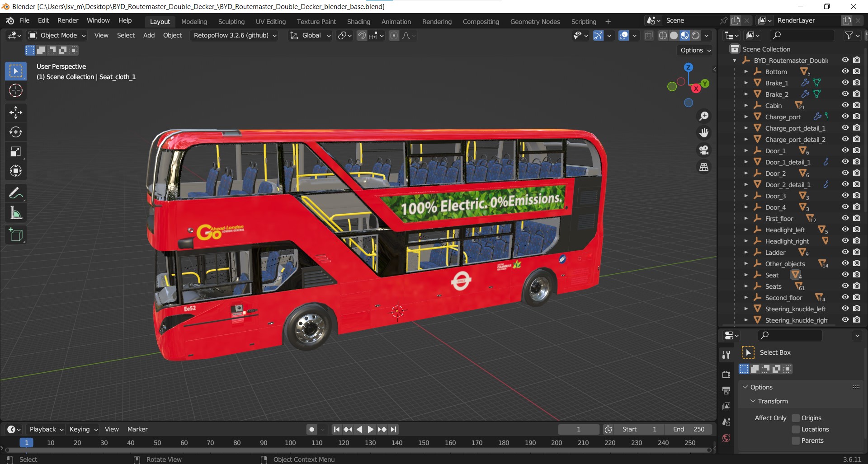The height and width of the screenshot is (464, 868).
Task: Click the Marker menu in timeline
Action: point(137,429)
